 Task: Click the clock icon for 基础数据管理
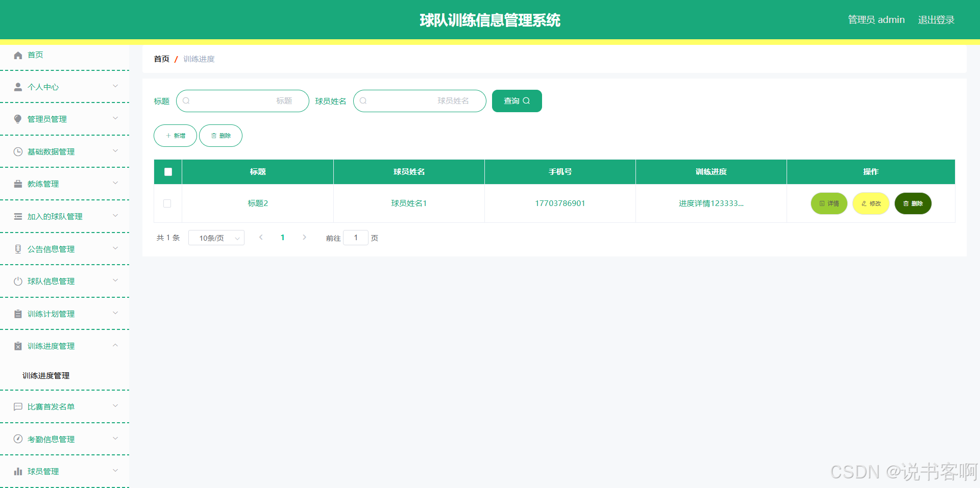coord(18,151)
